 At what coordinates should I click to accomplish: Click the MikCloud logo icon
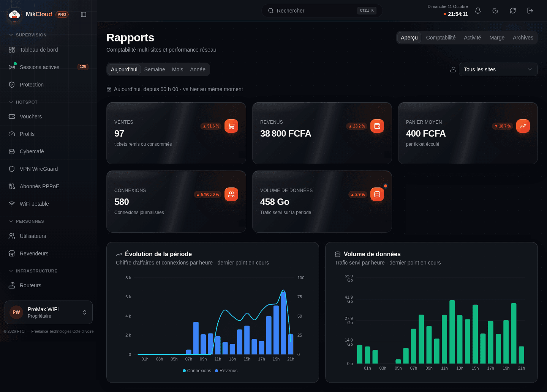(x=14, y=14)
